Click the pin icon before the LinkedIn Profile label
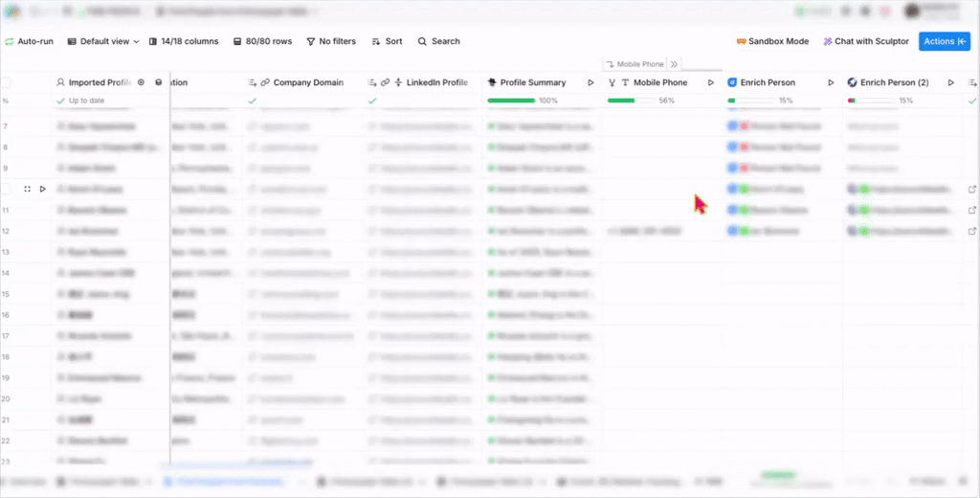 pos(398,82)
